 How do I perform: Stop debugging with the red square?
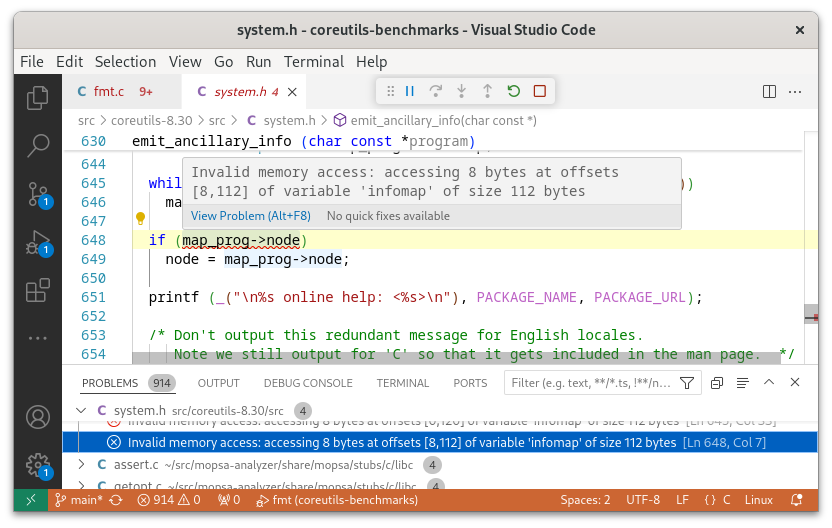(539, 91)
